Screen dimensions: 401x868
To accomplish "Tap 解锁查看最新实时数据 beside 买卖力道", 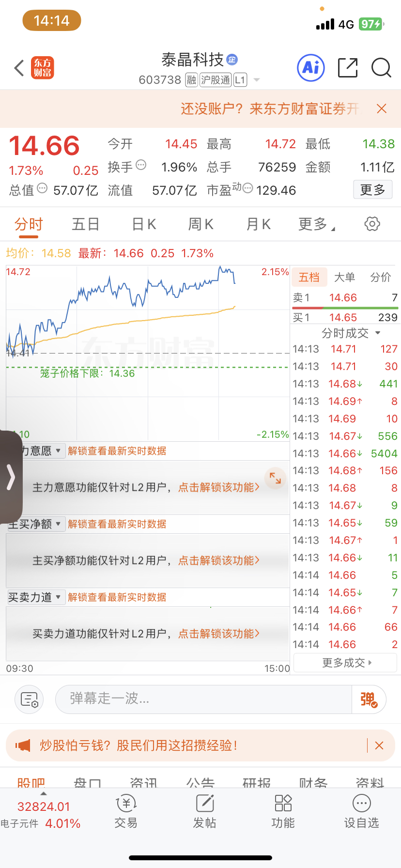I will (x=117, y=597).
